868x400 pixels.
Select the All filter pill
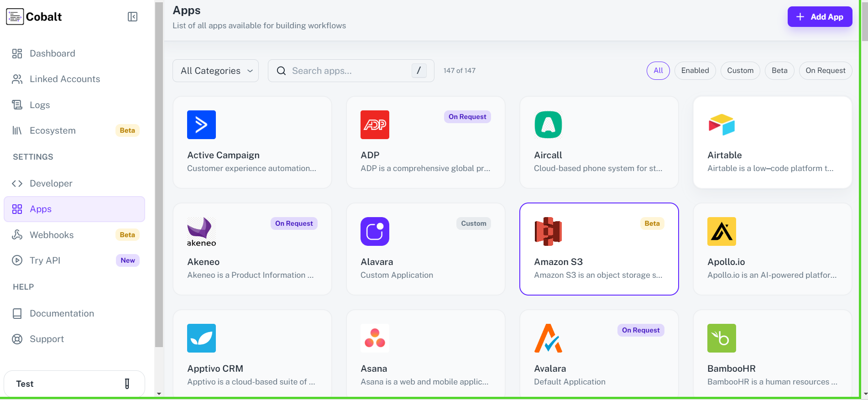coord(658,71)
